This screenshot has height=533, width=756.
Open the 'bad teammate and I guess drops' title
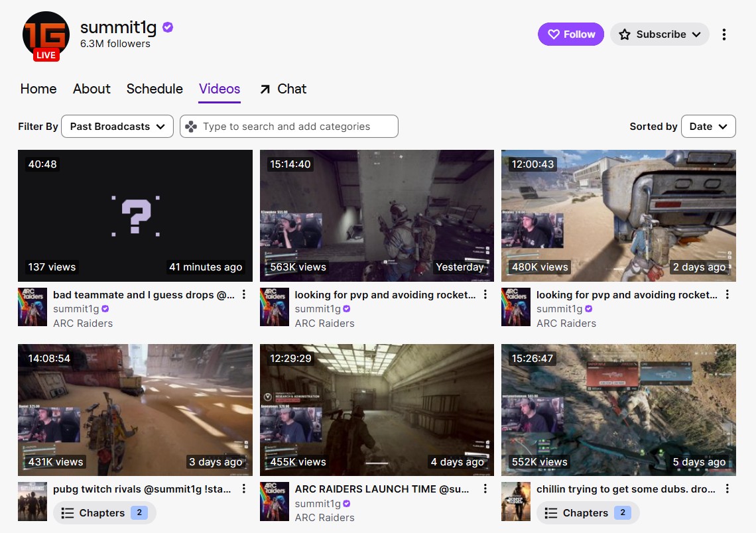144,295
